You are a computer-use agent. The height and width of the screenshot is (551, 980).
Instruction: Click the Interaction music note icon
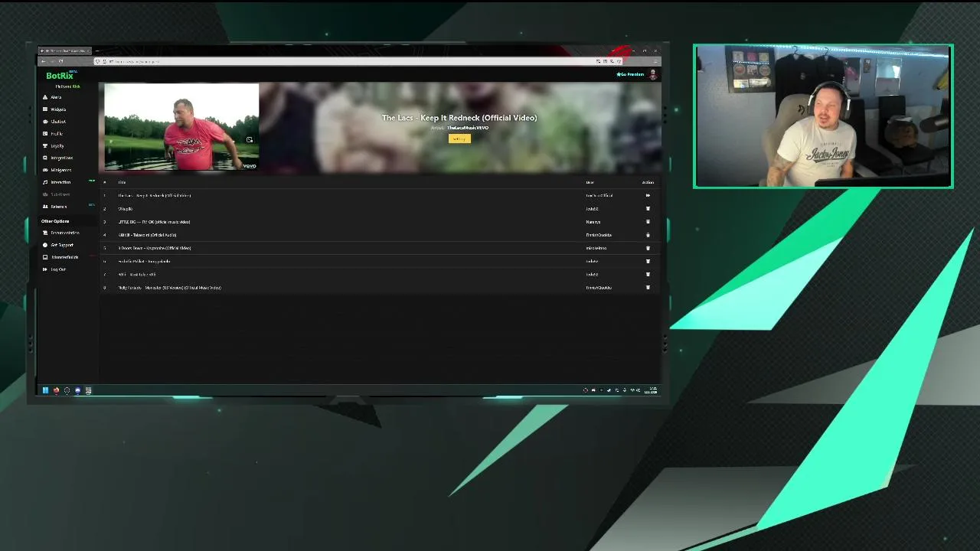coord(45,182)
